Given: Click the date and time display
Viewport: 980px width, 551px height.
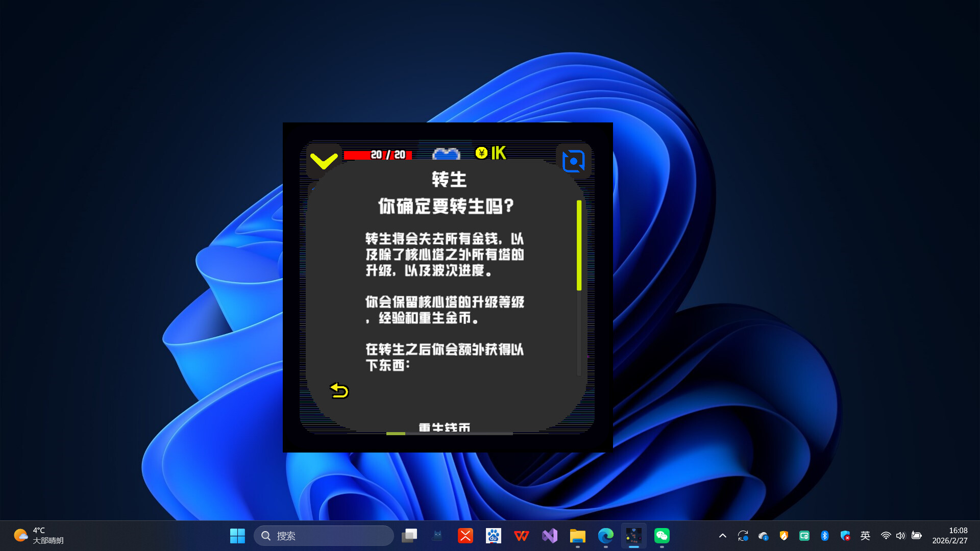Looking at the screenshot, I should coord(951,536).
